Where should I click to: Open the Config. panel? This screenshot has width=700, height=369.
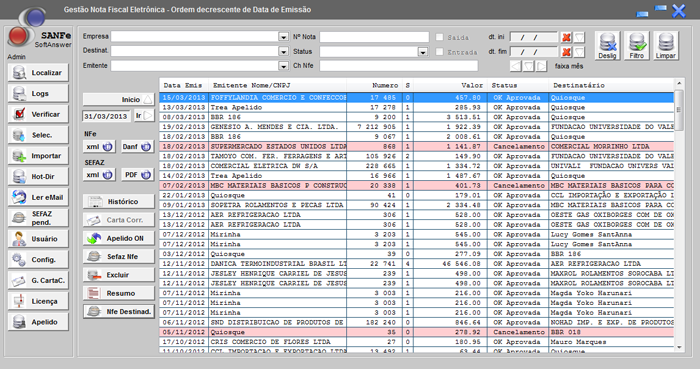pyautogui.click(x=38, y=259)
